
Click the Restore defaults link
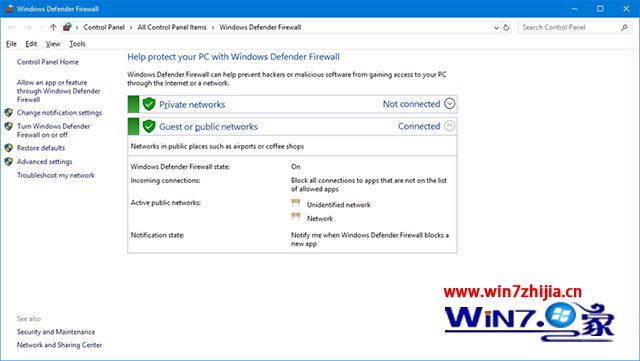(41, 148)
